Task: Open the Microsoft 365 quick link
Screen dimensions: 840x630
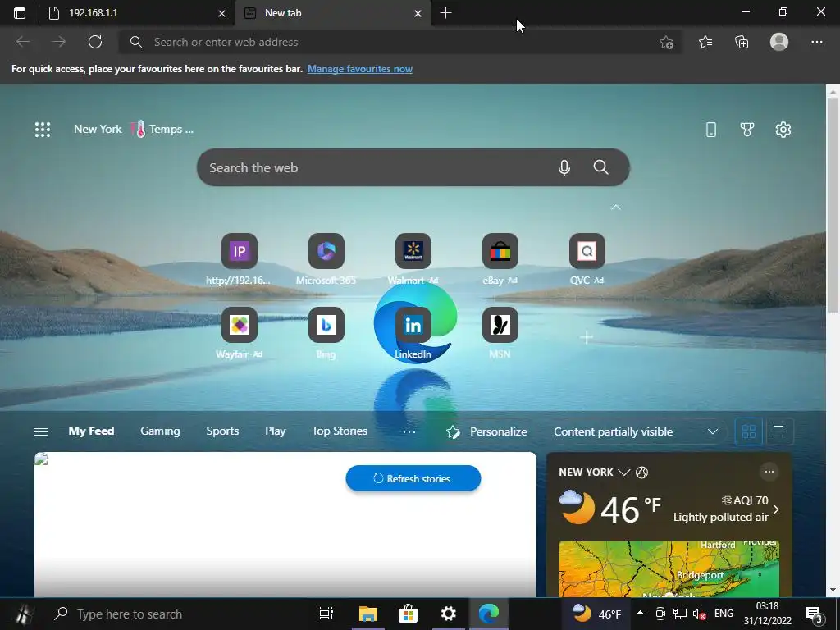Action: [x=326, y=259]
